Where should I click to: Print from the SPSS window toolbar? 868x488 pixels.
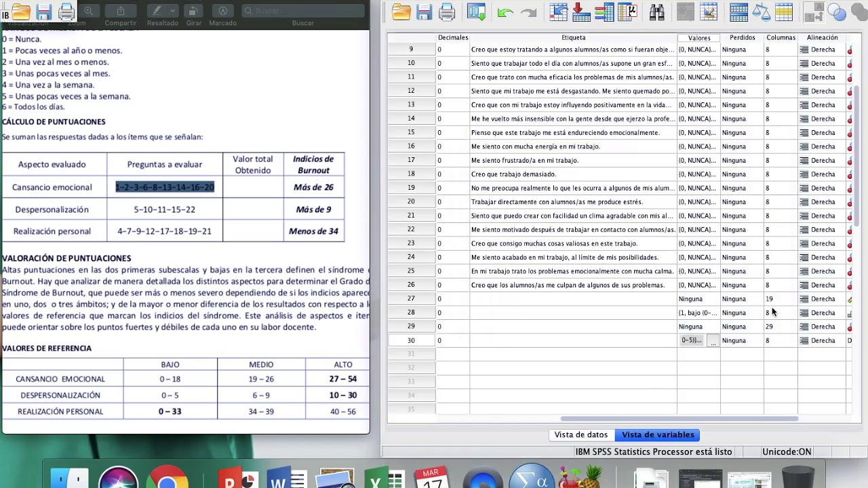(447, 12)
